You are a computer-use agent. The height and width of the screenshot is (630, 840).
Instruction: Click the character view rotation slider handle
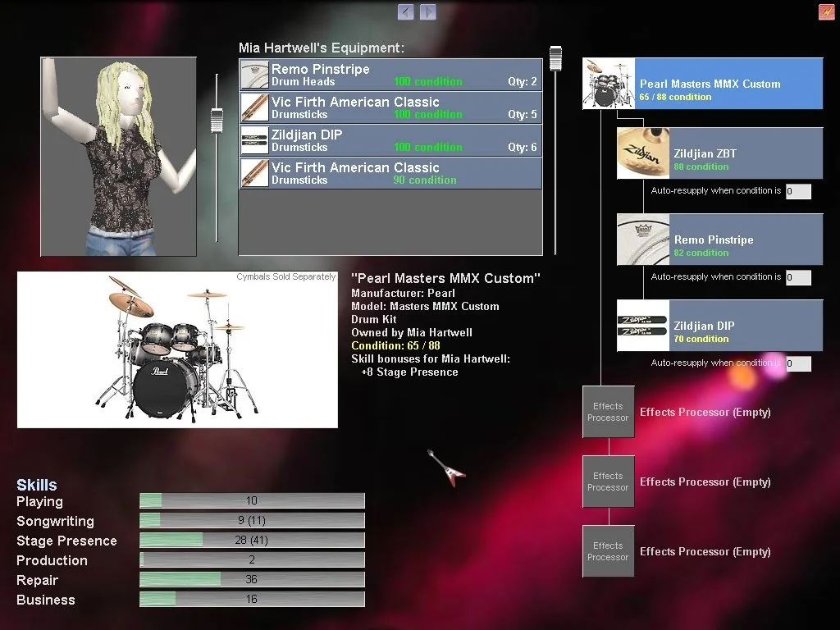(x=217, y=120)
